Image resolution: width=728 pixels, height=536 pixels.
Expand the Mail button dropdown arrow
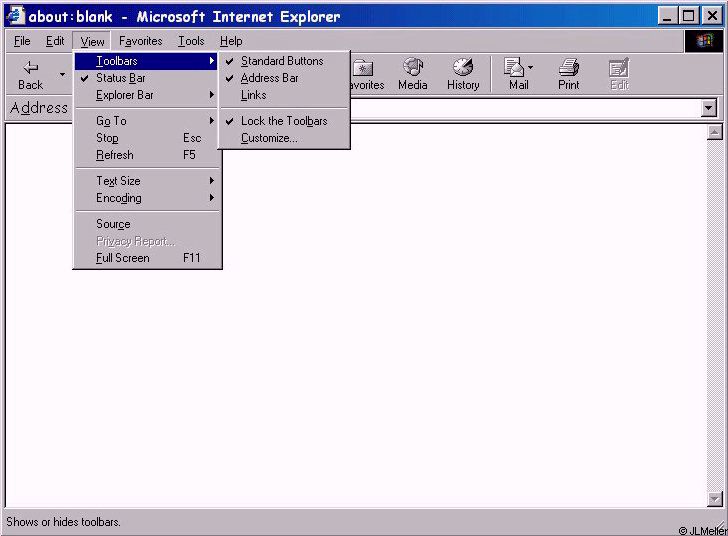530,68
